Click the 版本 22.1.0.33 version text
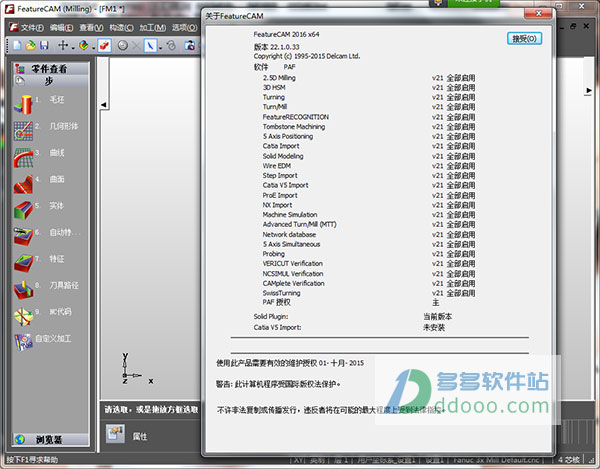This screenshot has width=600, height=469. [277, 47]
